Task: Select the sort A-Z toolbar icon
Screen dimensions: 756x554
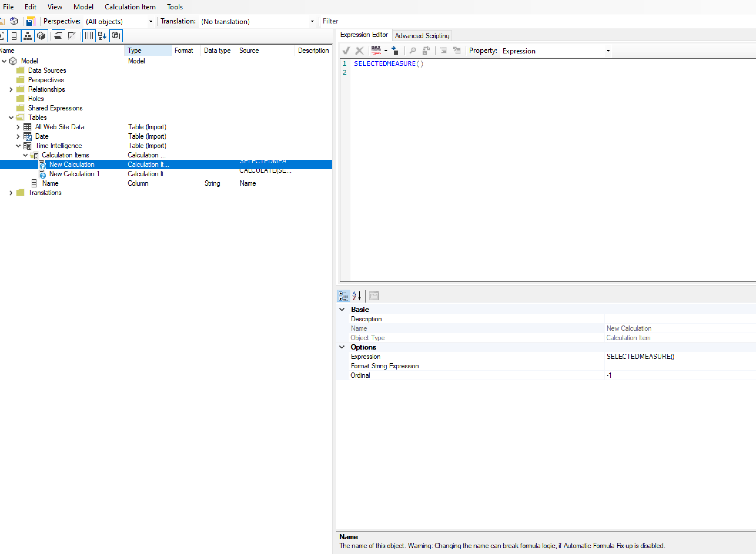Action: pyautogui.click(x=102, y=36)
